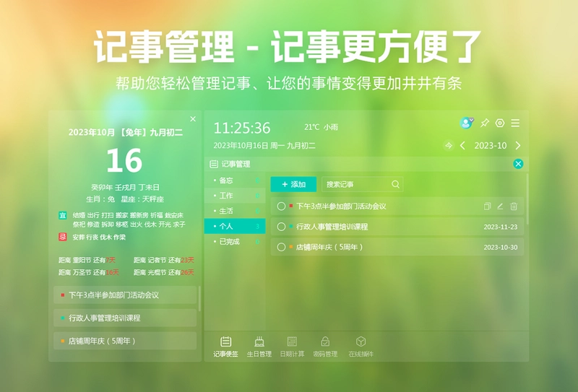This screenshot has height=392, width=578.
Task: Click the 距离 记者节 还有23天 countdown
Action: pos(164,260)
